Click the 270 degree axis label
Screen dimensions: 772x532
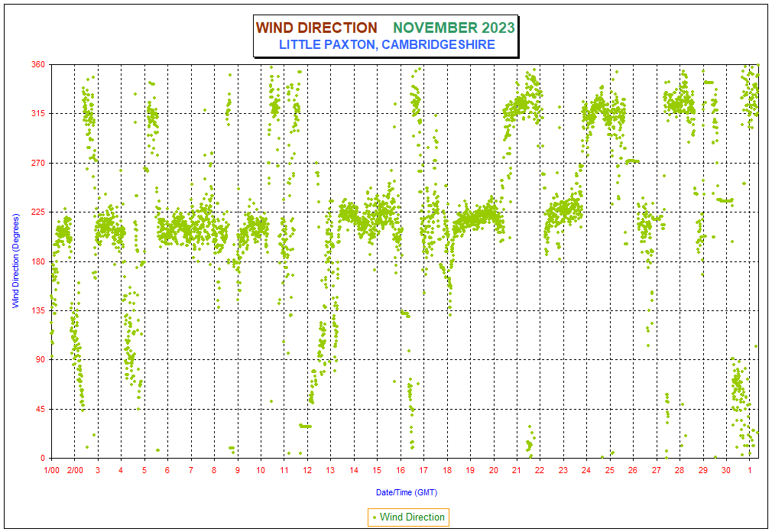[x=38, y=163]
